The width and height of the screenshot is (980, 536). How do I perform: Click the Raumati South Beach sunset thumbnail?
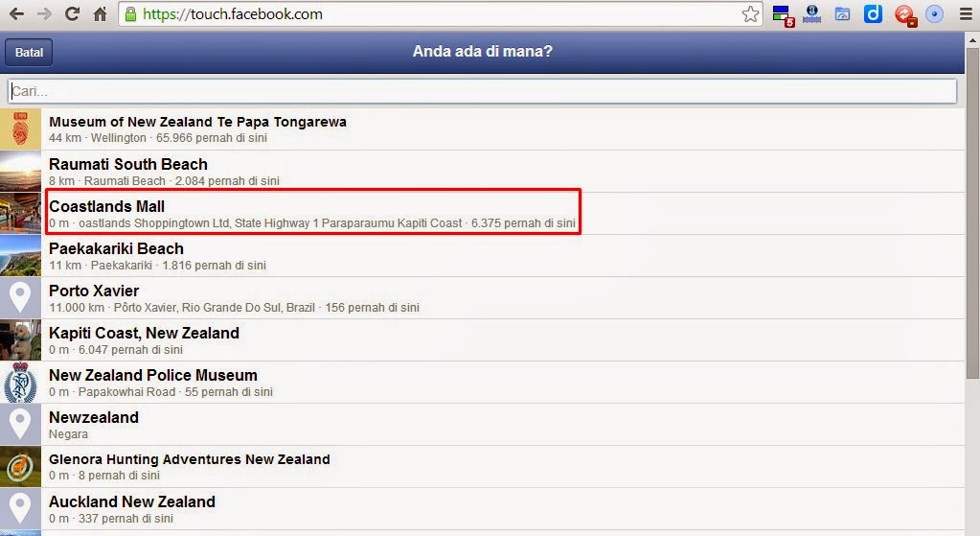tap(20, 172)
